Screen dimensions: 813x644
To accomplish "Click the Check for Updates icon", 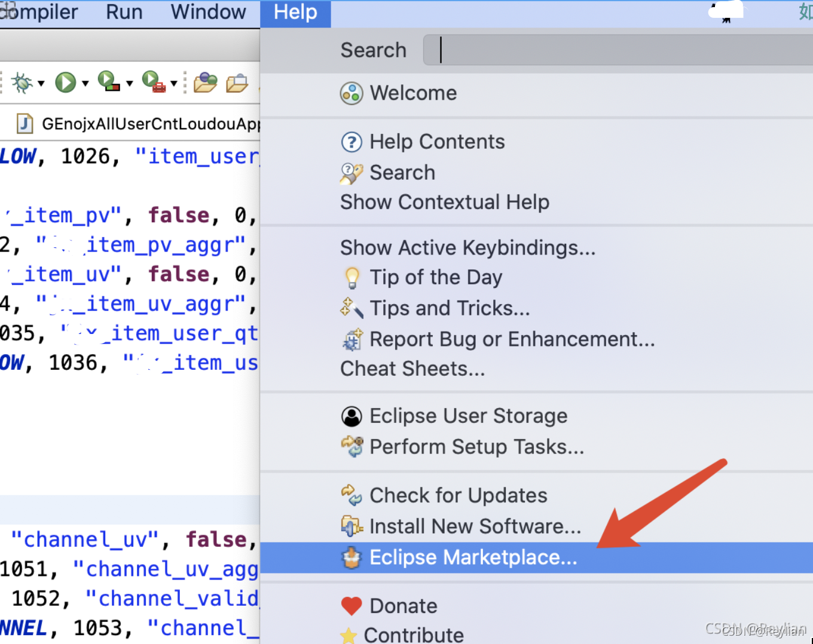I will 352,495.
